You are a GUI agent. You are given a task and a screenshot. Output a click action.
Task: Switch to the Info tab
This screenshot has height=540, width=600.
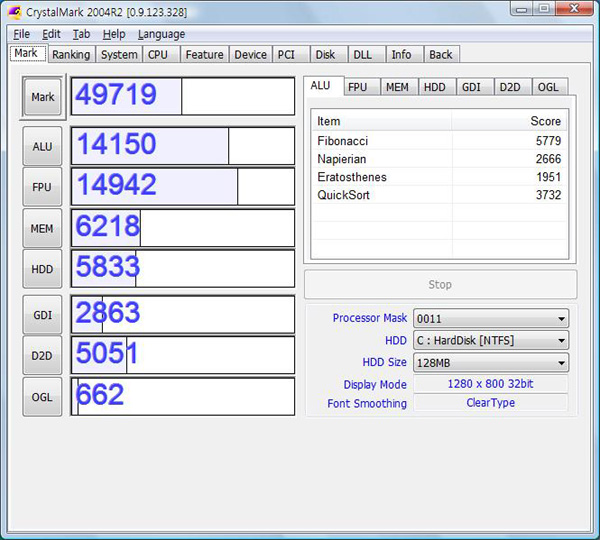(x=405, y=54)
